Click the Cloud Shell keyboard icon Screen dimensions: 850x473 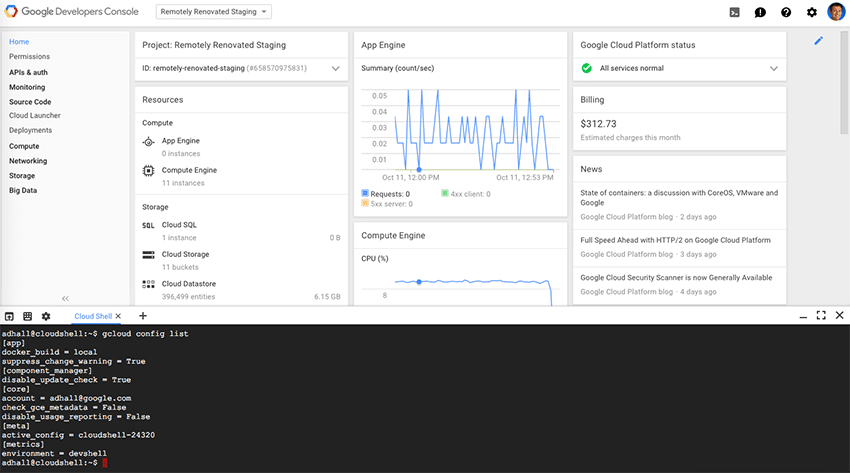tap(28, 316)
